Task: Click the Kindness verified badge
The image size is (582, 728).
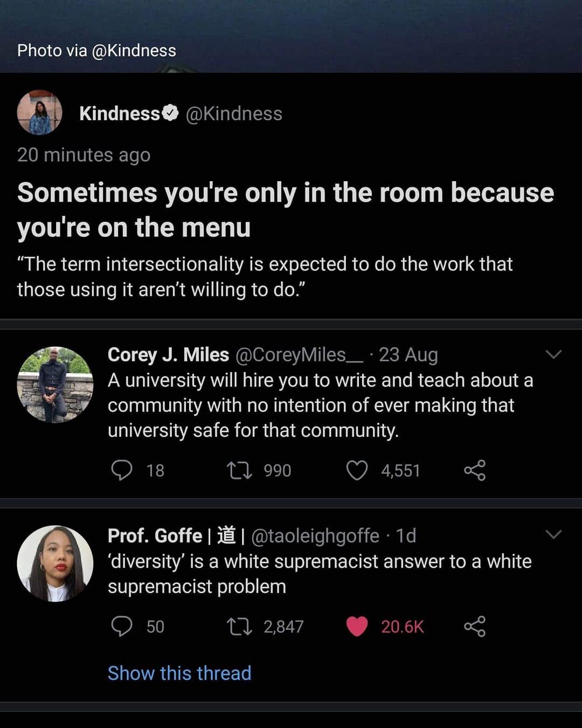Action: coord(170,113)
